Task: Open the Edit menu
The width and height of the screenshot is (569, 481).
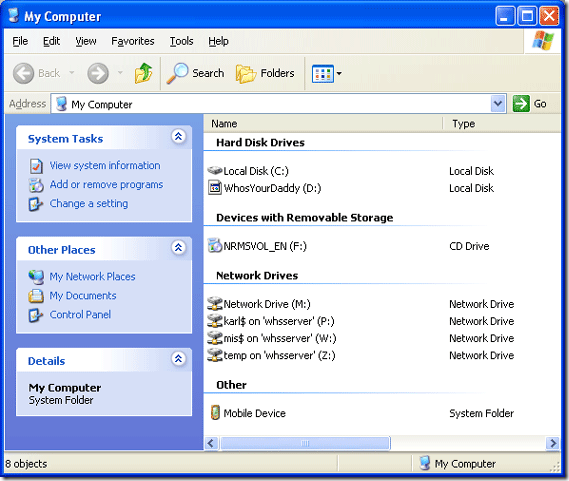Action: [52, 41]
